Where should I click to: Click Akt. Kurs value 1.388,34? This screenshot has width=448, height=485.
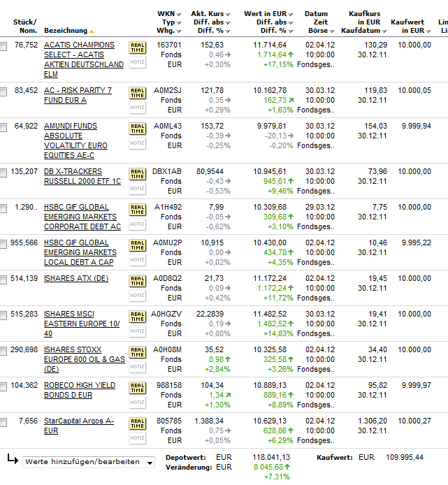click(x=209, y=421)
